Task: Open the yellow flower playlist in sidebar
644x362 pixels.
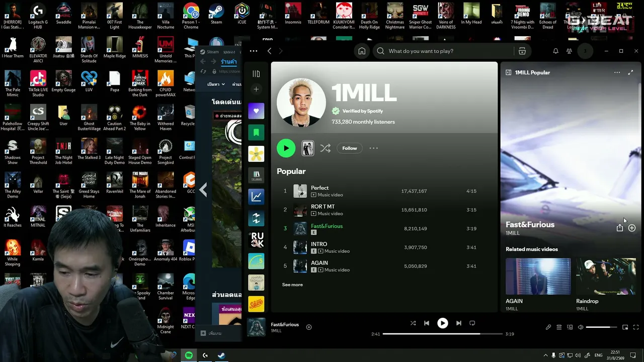Action: pos(256,154)
